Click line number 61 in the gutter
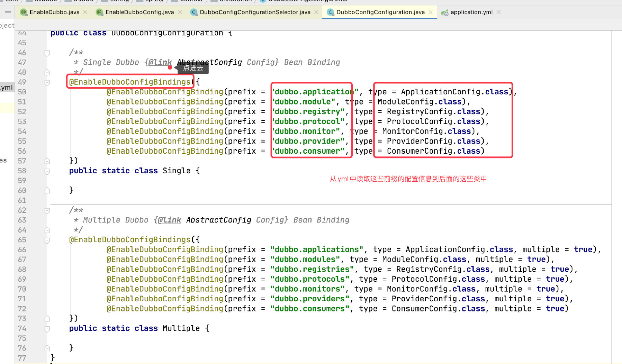This screenshot has height=364, width=622. coord(22,201)
